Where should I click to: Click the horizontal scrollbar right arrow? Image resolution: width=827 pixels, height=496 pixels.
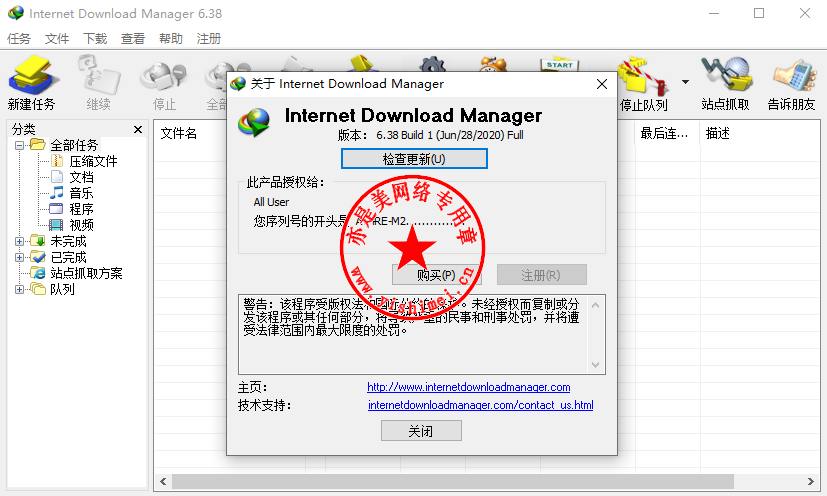pyautogui.click(x=811, y=481)
